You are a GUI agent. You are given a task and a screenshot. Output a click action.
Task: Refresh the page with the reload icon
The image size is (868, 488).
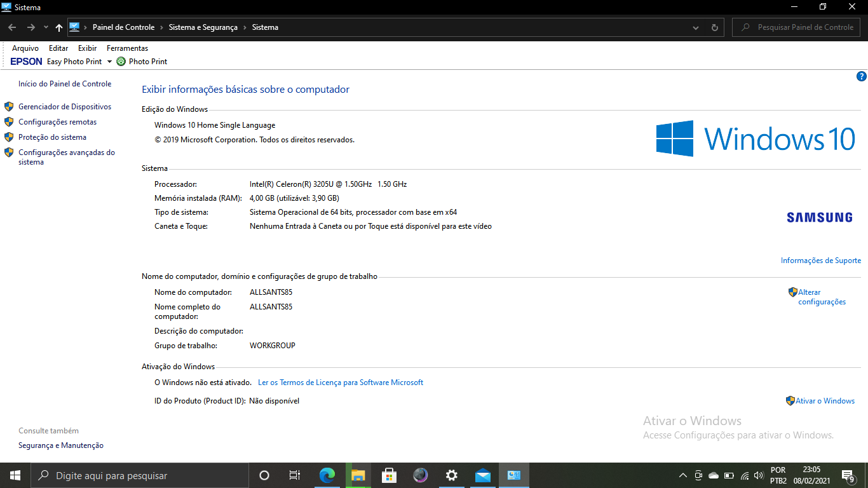[715, 28]
